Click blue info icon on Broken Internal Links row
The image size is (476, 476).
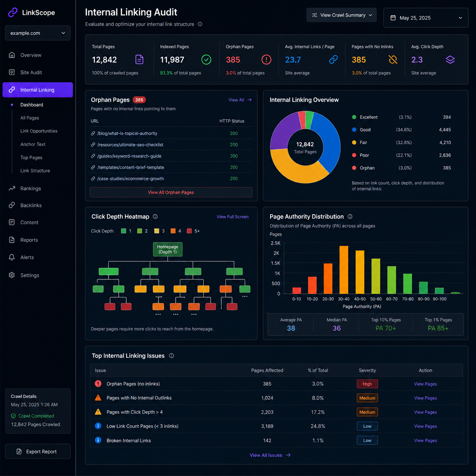tap(98, 440)
